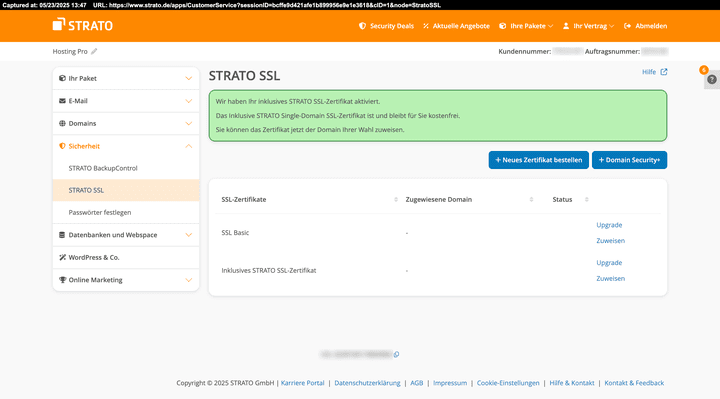Open the Ihre Pakete dropdown arrow
The width and height of the screenshot is (720, 399).
pyautogui.click(x=551, y=26)
